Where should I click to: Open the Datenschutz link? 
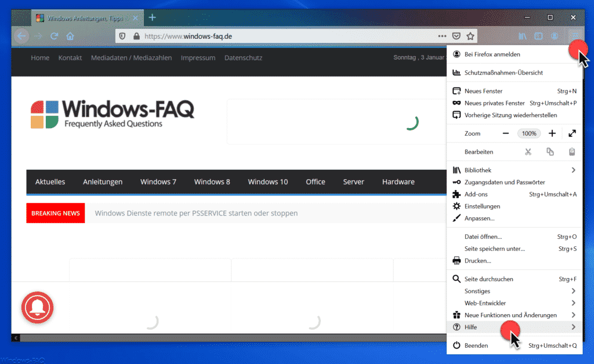click(243, 58)
